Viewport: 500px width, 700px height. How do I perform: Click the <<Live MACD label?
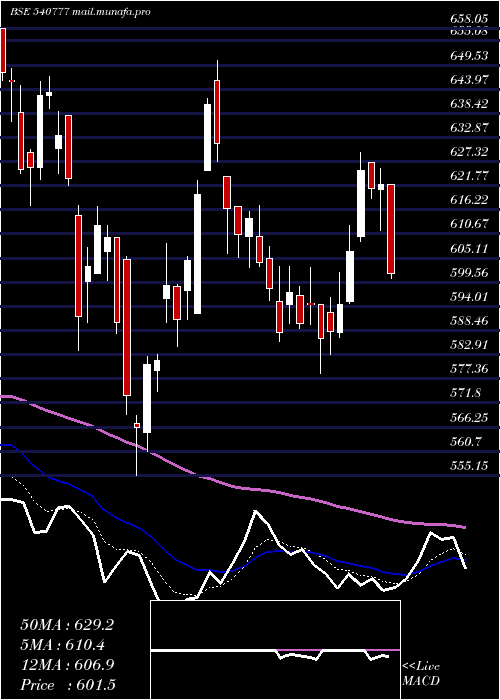[421, 674]
